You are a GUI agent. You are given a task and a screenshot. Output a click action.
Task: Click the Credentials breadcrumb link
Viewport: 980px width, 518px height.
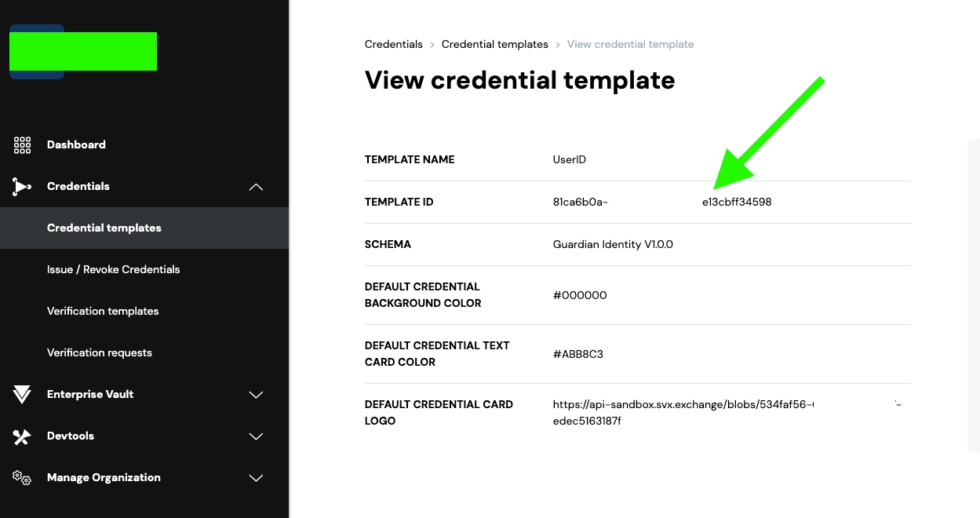393,44
